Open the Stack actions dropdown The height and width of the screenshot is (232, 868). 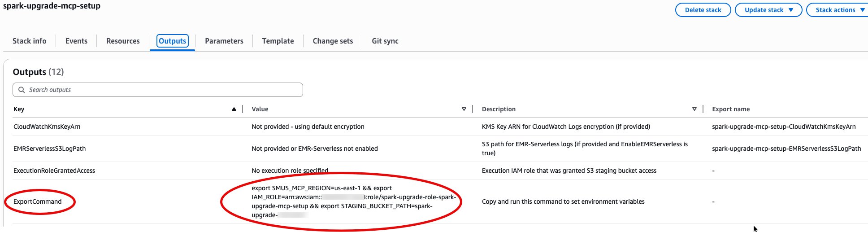838,10
